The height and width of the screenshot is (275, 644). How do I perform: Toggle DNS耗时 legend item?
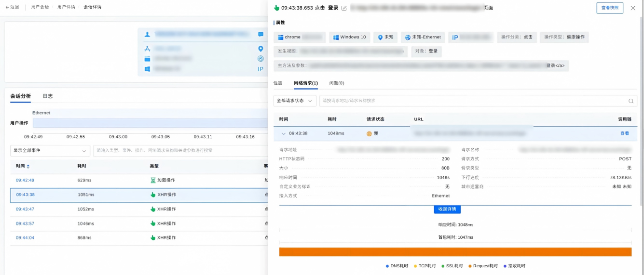point(397,266)
